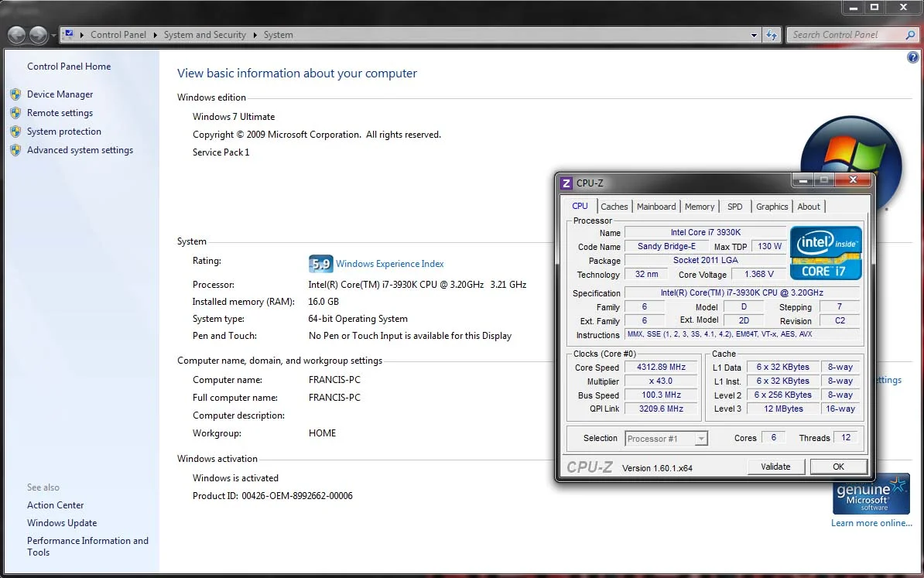Click Core Voltage value 1.368 V
The width and height of the screenshot is (924, 578).
(x=759, y=274)
